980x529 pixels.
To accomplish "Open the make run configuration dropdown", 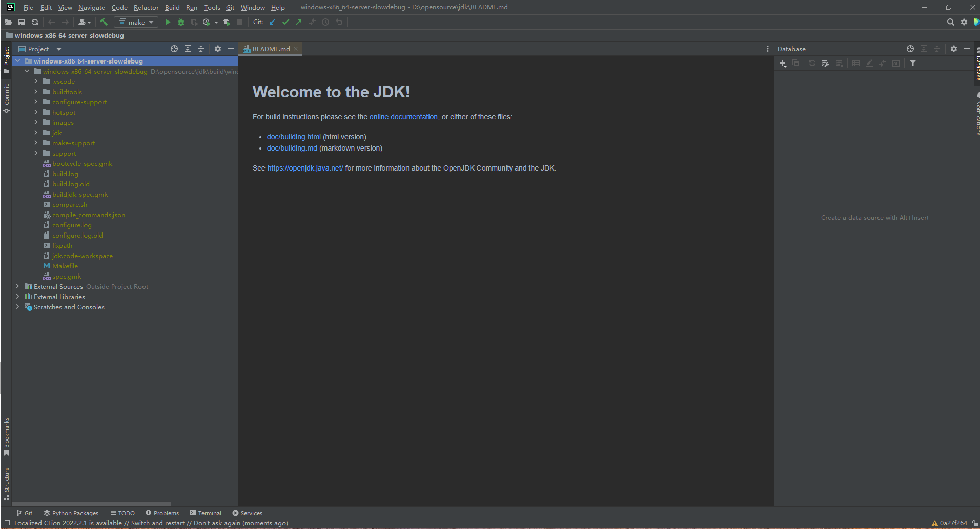I will (x=136, y=22).
